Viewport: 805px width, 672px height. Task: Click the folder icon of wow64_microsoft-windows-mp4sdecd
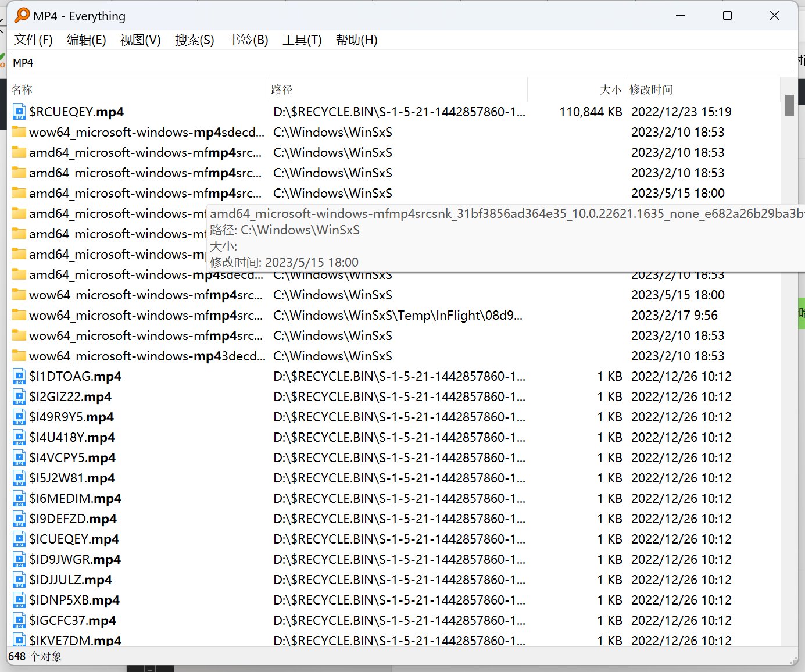click(19, 132)
